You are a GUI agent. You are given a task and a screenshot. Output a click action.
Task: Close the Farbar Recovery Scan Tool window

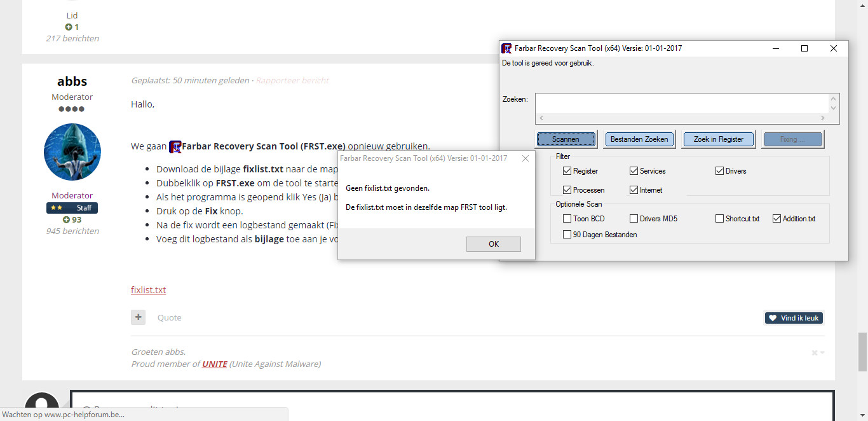tap(834, 48)
